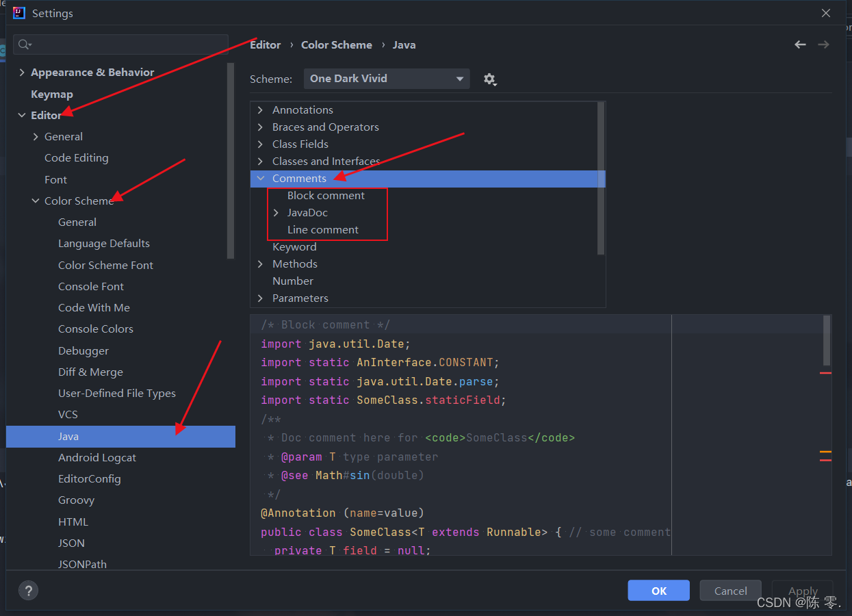
Task: Open General under Color Scheme
Action: (x=77, y=222)
